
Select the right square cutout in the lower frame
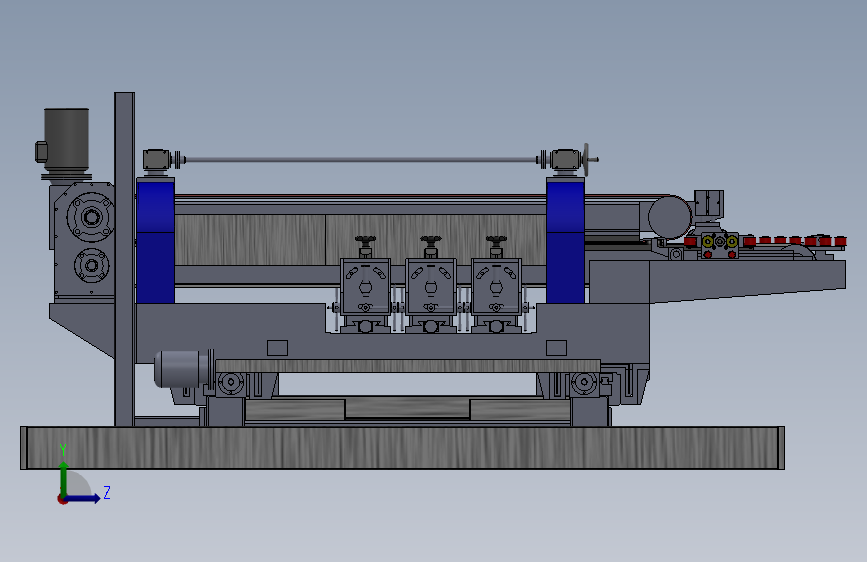click(x=556, y=348)
